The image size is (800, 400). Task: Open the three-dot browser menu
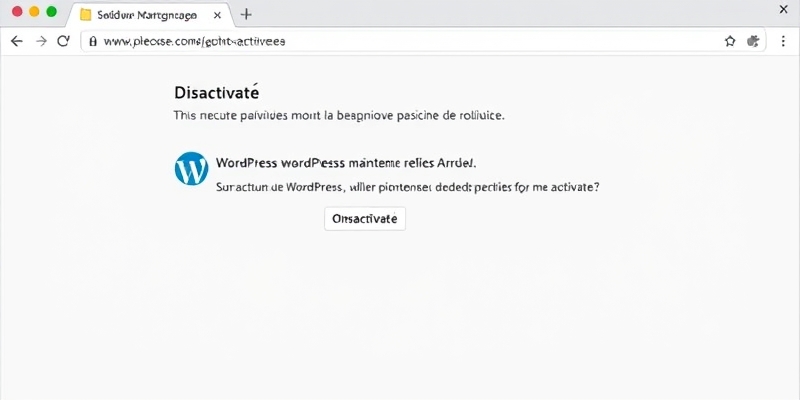[x=783, y=41]
